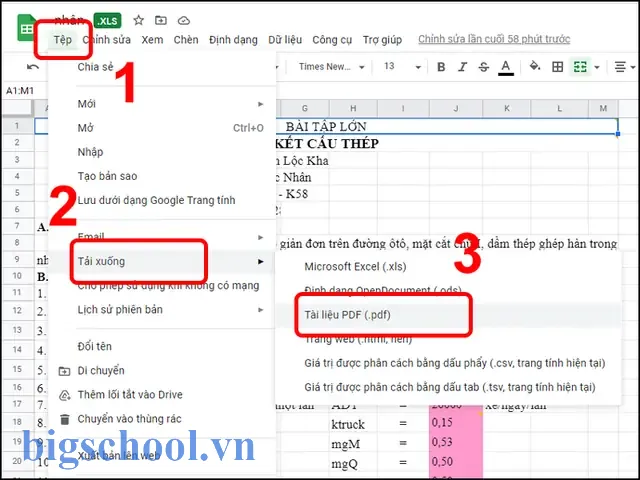Download as tab-separated .tsv

click(448, 387)
